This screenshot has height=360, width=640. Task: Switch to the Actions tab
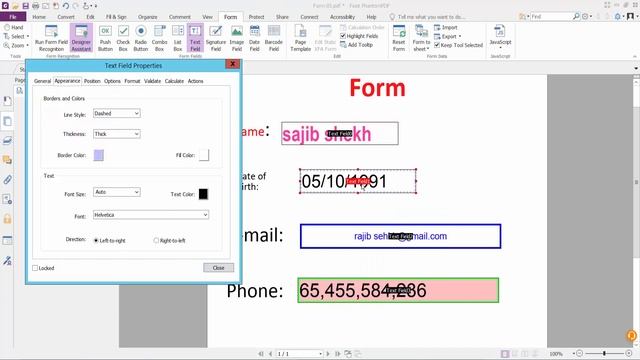tap(196, 81)
